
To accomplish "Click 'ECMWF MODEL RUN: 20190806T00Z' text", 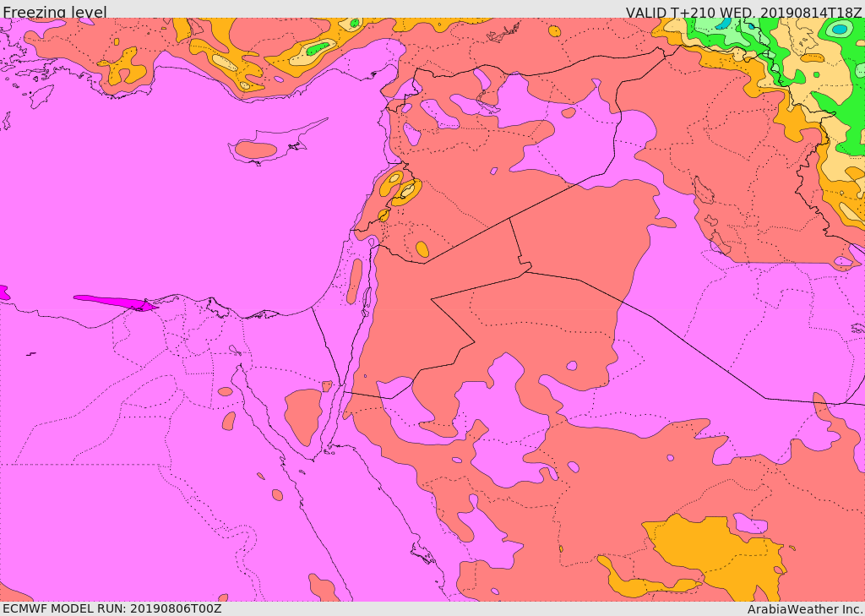I will tap(112, 608).
